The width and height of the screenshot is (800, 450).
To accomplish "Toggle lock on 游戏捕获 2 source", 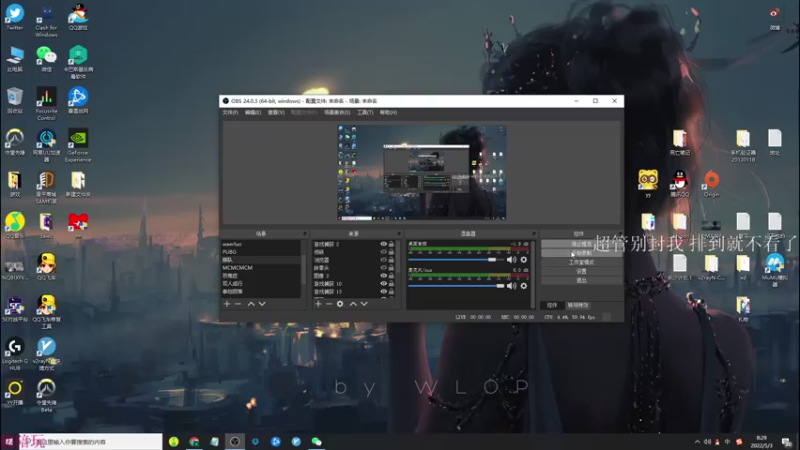I will pos(391,244).
